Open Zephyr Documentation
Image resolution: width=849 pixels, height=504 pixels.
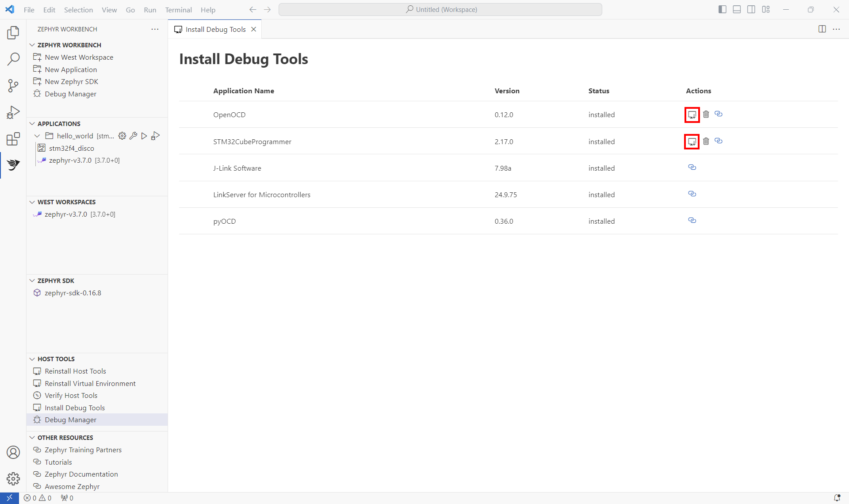(81, 474)
